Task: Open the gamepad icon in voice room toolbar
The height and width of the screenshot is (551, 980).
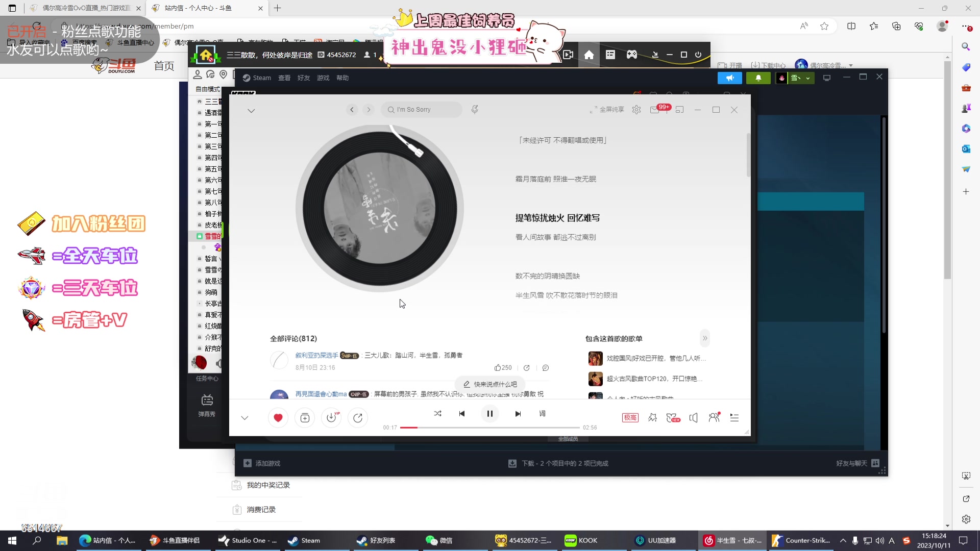Action: tap(632, 55)
